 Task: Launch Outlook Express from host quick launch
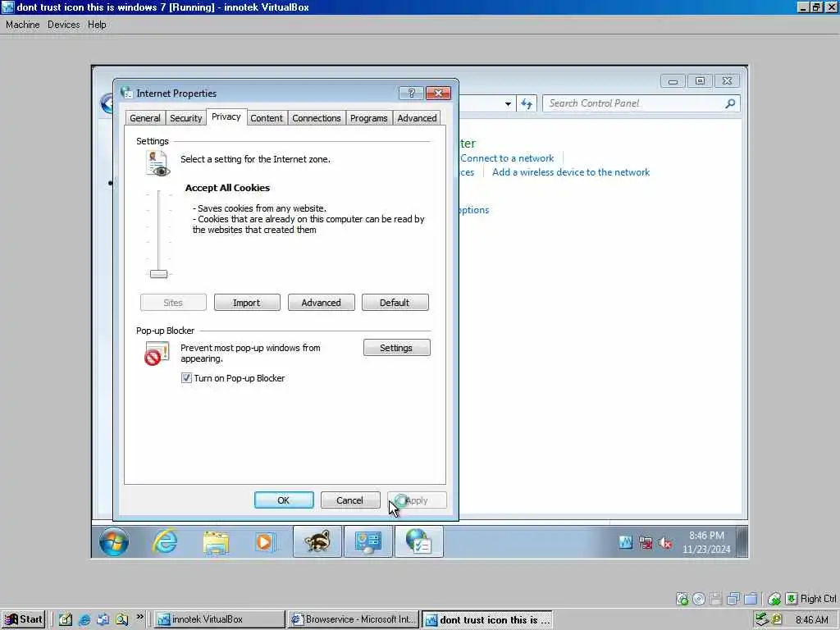[103, 620]
